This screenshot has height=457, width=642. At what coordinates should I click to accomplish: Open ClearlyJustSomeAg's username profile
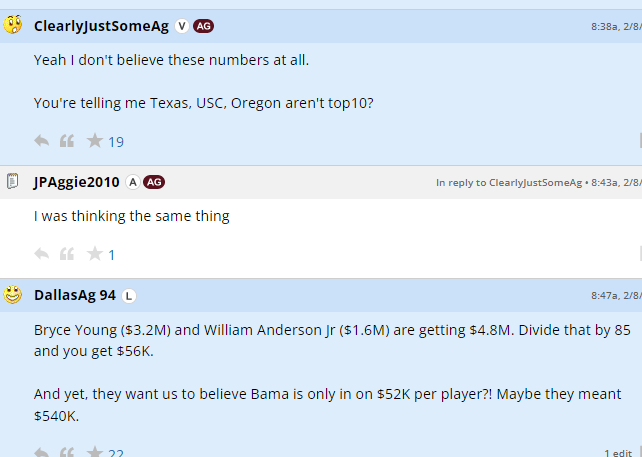[101, 26]
